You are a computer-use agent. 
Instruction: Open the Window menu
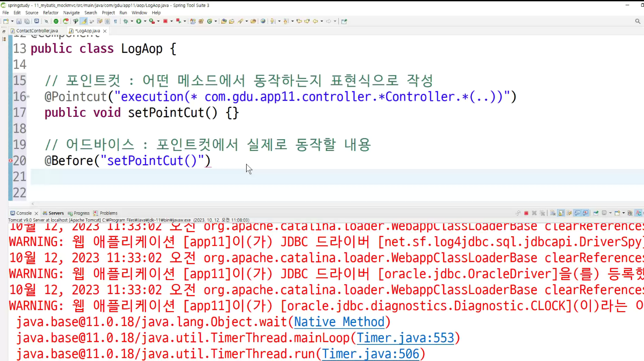click(139, 13)
